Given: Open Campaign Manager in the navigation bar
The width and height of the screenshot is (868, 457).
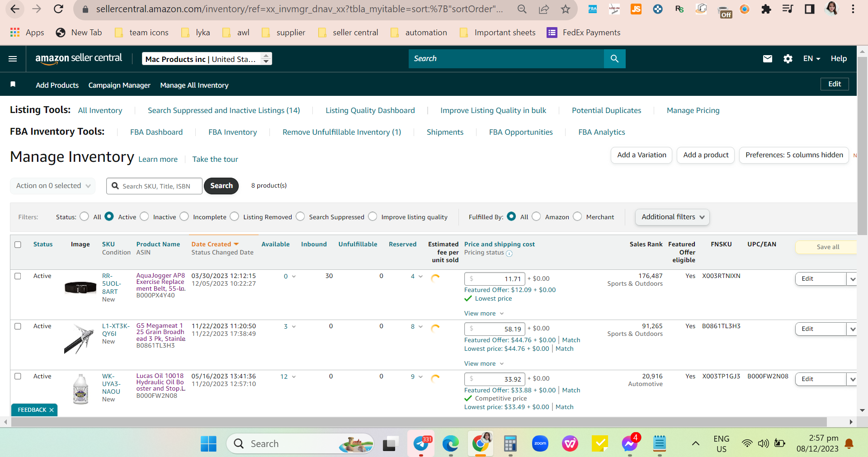Looking at the screenshot, I should tap(119, 85).
